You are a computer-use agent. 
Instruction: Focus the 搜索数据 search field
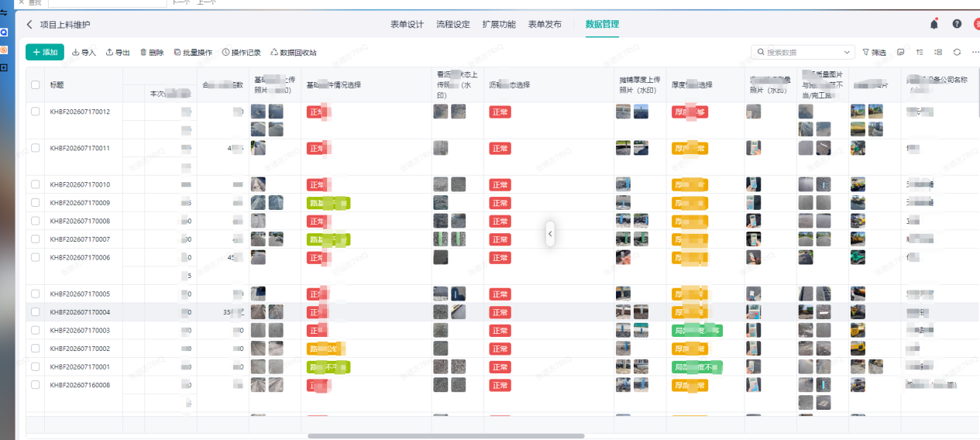802,53
